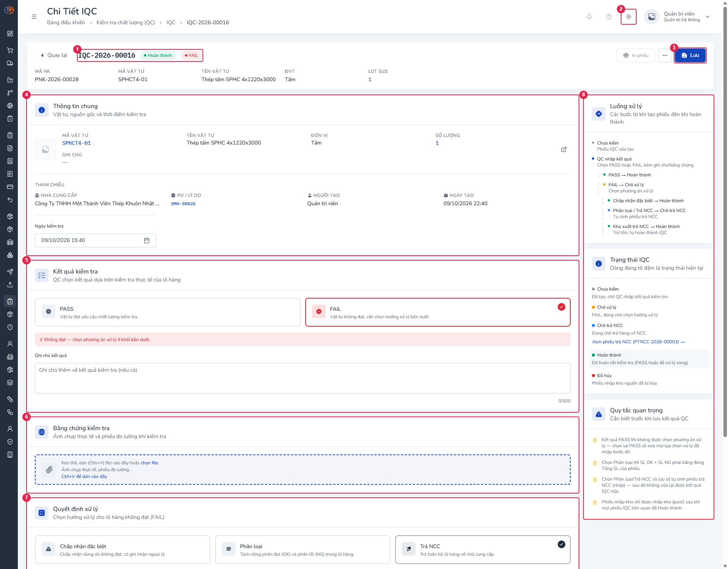Click the chọn file upload link

click(149, 463)
